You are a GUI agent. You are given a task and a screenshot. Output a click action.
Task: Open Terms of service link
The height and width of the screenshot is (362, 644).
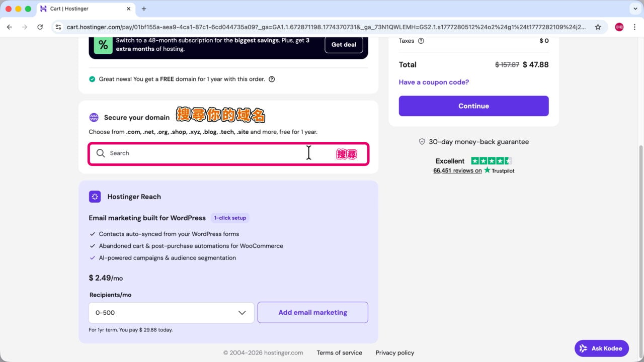tap(340, 353)
